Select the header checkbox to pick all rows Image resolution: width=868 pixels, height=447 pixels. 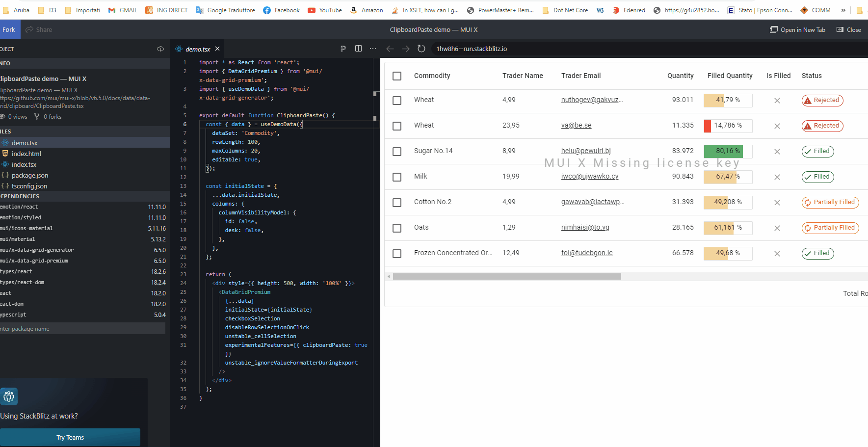pyautogui.click(x=397, y=76)
